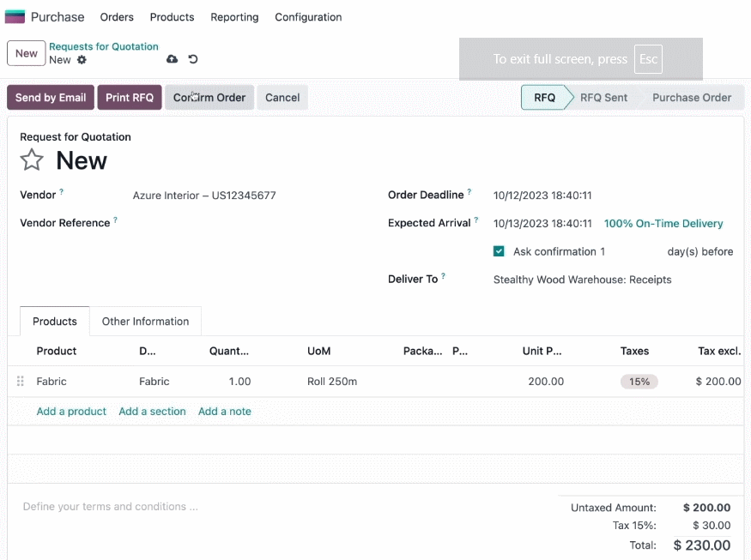Open help tooltip next to Deliver To
The height and width of the screenshot is (560, 751).
[x=443, y=275]
